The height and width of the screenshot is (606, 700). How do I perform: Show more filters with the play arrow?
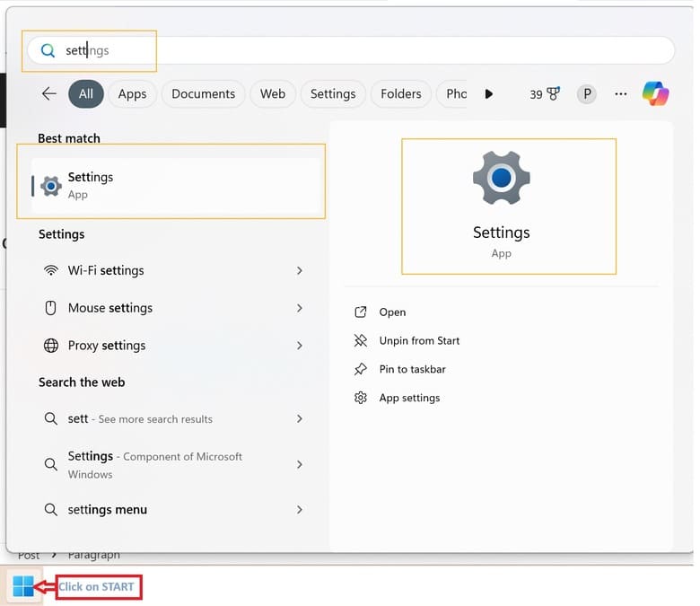(x=489, y=93)
